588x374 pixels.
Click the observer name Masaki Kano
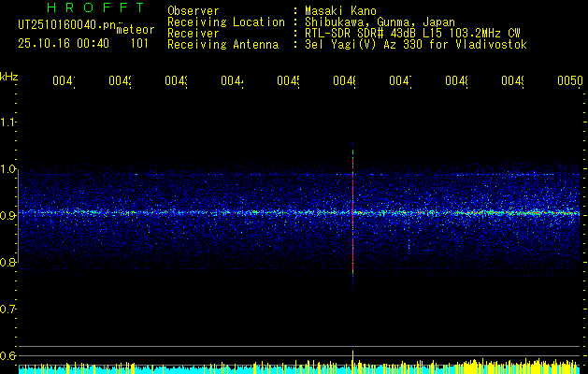pyautogui.click(x=341, y=10)
